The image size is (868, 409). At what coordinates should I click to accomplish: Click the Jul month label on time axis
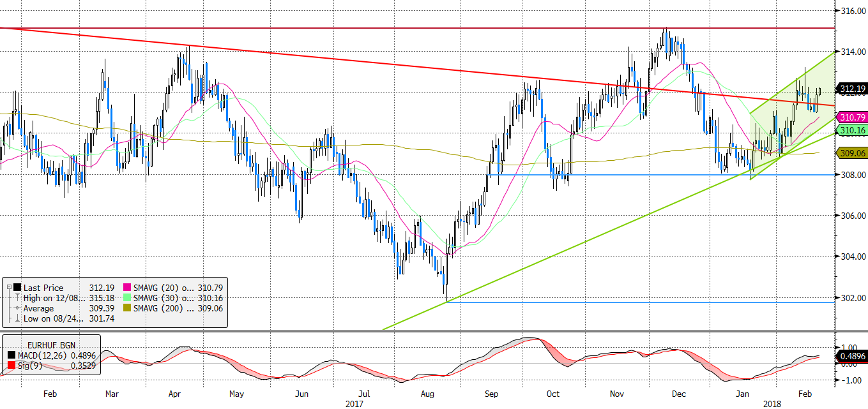(363, 394)
